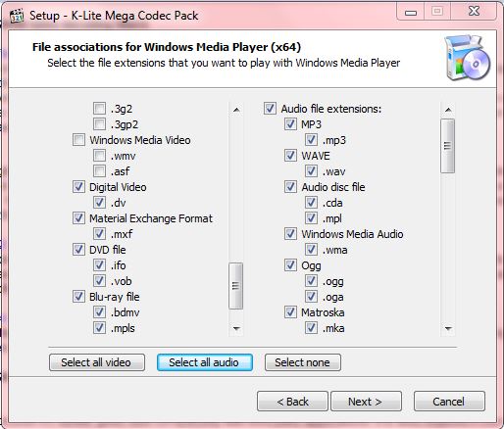Click the installer box and disc icon
Viewport: 504px width, 429px height.
pyautogui.click(x=467, y=58)
